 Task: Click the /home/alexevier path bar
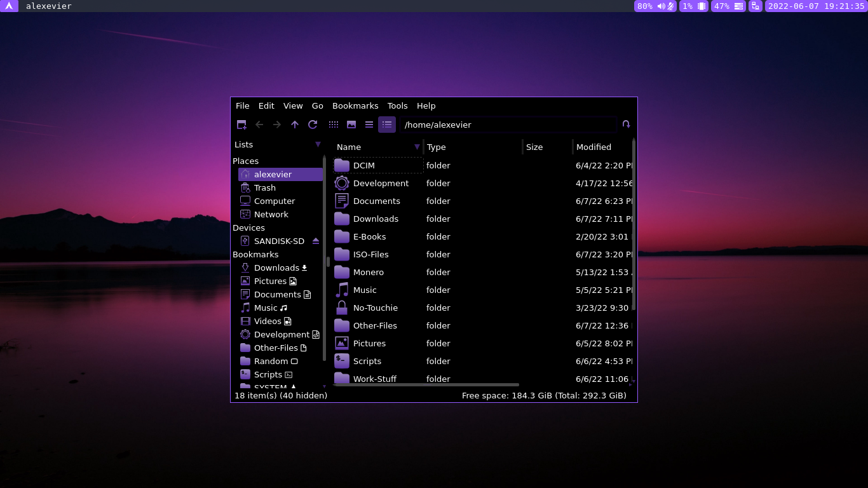[508, 125]
